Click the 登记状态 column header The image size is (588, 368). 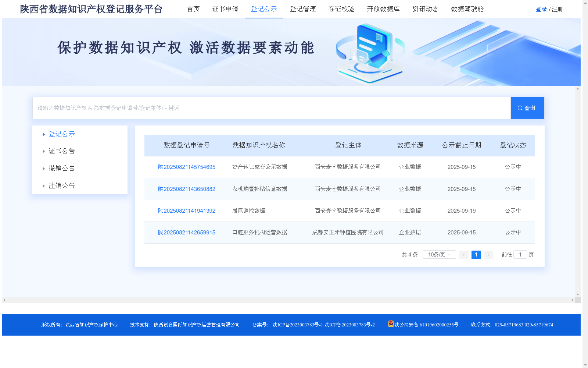pos(513,145)
